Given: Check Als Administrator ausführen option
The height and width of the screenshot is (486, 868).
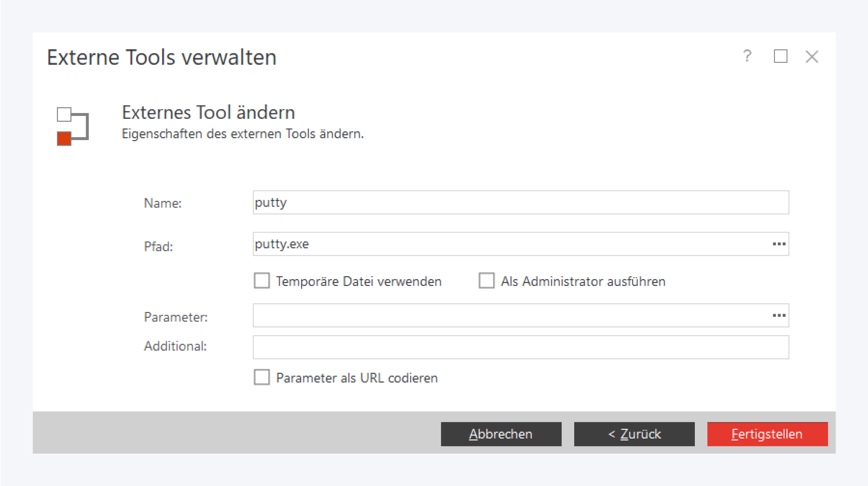Looking at the screenshot, I should (x=486, y=281).
